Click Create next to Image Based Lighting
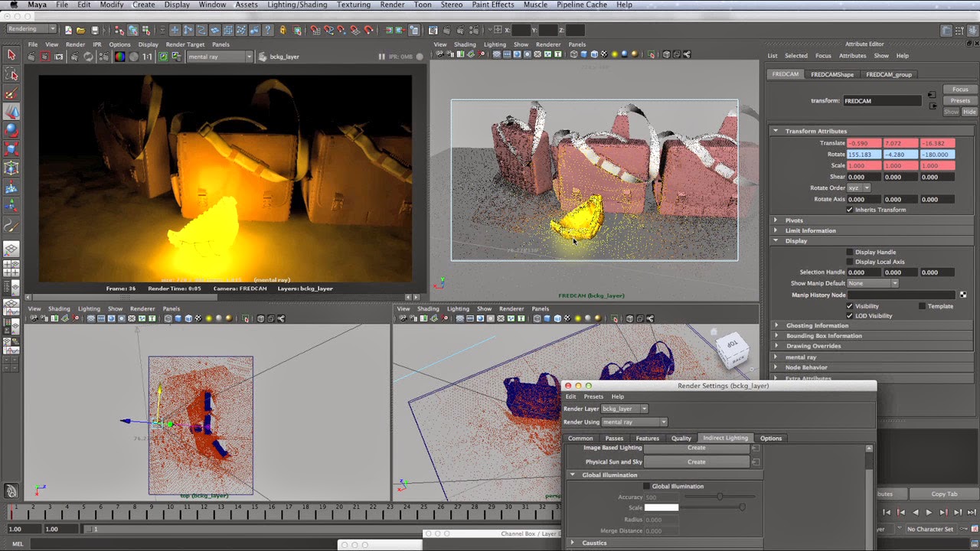 tap(695, 448)
